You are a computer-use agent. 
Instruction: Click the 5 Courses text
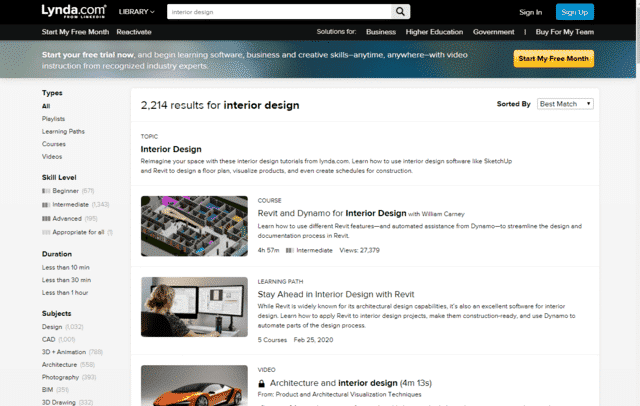tap(272, 340)
